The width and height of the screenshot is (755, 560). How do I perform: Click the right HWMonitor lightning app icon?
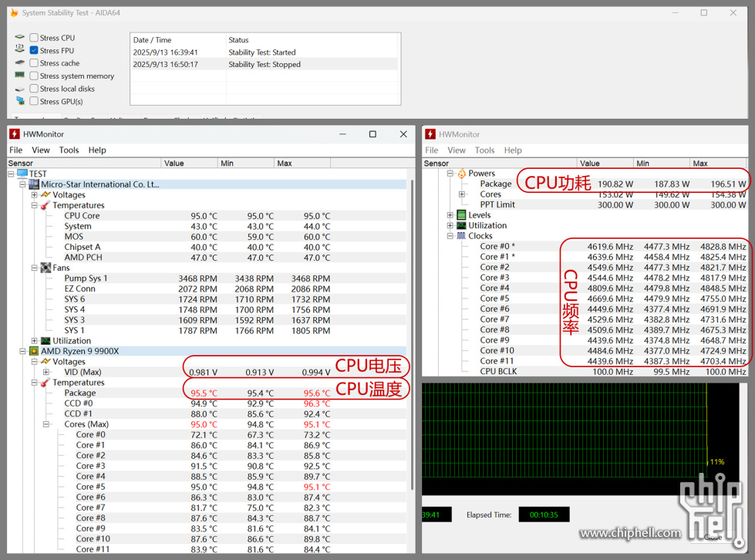pos(430,134)
